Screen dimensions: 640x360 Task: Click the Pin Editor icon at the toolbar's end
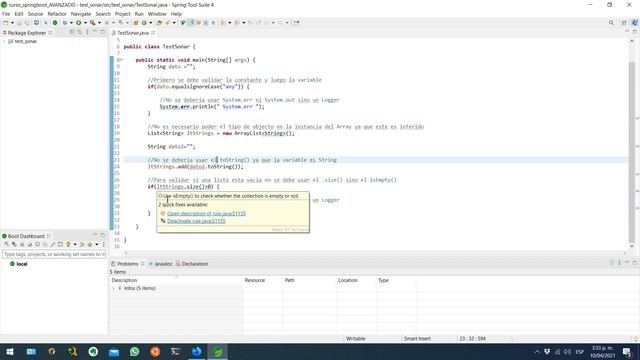pyautogui.click(x=296, y=23)
